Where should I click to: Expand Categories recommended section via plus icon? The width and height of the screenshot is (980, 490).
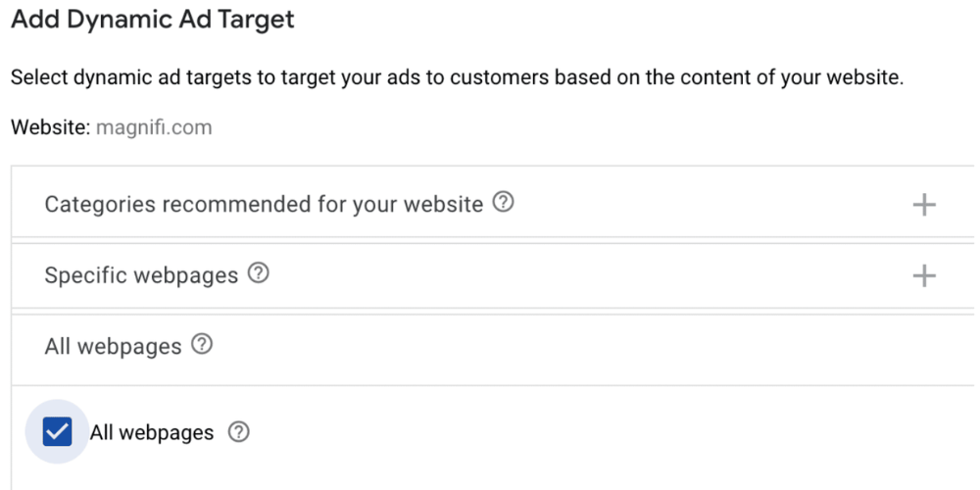924,205
